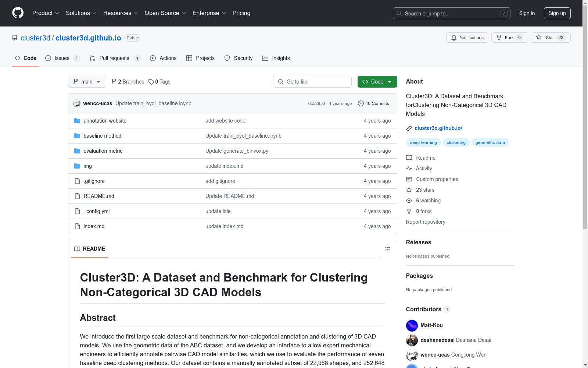Switch to the Projects tab
The height and width of the screenshot is (368, 588).
point(200,58)
